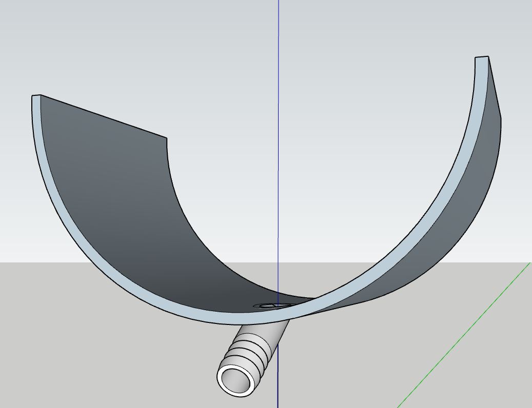Select the slanted outer edge at the right tip

pyautogui.click(x=495, y=87)
